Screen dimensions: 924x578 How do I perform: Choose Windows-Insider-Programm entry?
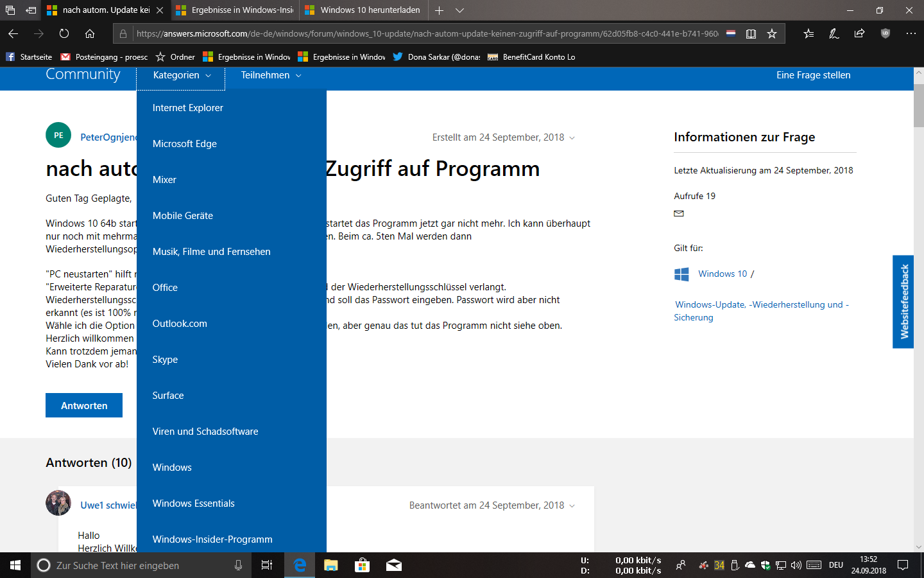[x=232, y=539]
